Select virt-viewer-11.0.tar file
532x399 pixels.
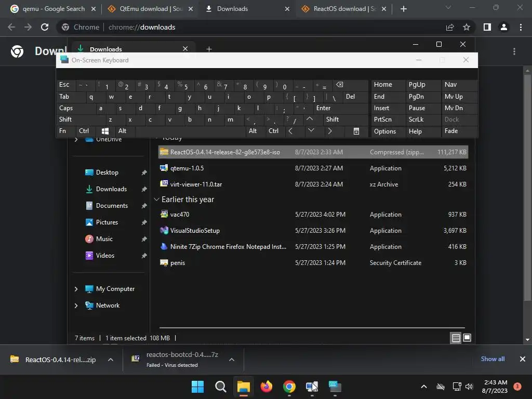[313, 184]
